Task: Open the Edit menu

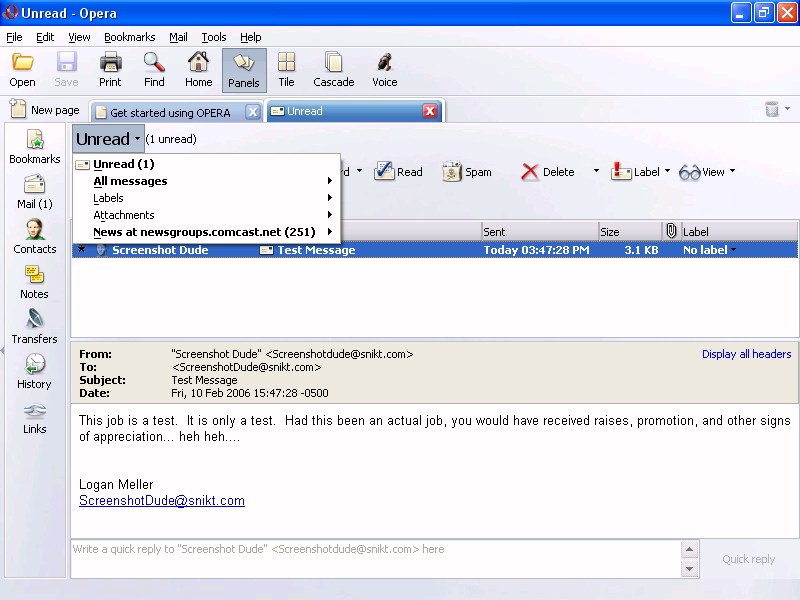Action: click(45, 37)
